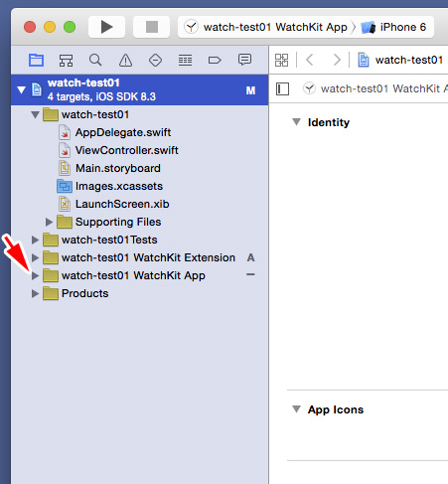Screen dimensions: 448x484
Task: Go forward in editor history
Action: (x=337, y=60)
